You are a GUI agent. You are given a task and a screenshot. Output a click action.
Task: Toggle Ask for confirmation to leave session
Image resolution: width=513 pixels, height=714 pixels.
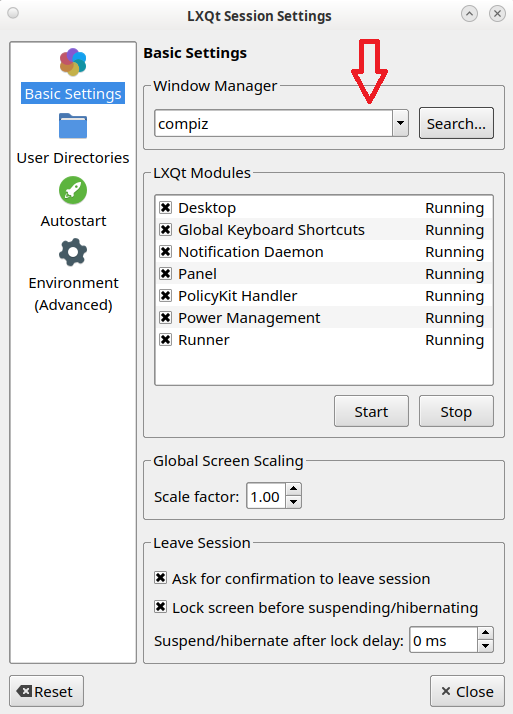click(160, 578)
